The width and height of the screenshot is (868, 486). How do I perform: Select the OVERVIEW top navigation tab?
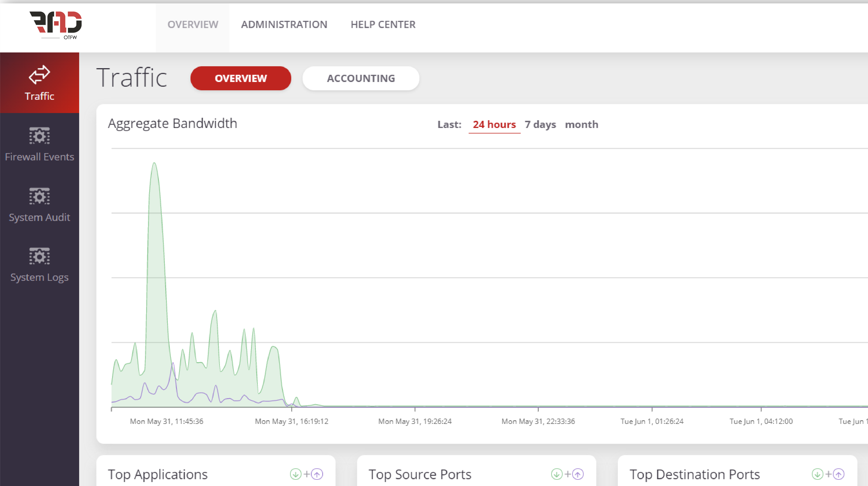(193, 25)
